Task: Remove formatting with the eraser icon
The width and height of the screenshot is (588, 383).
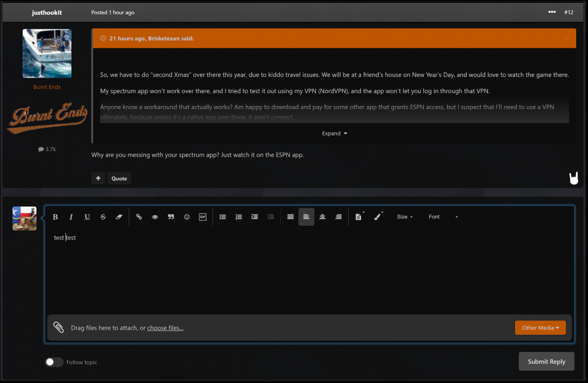Action: 119,217
